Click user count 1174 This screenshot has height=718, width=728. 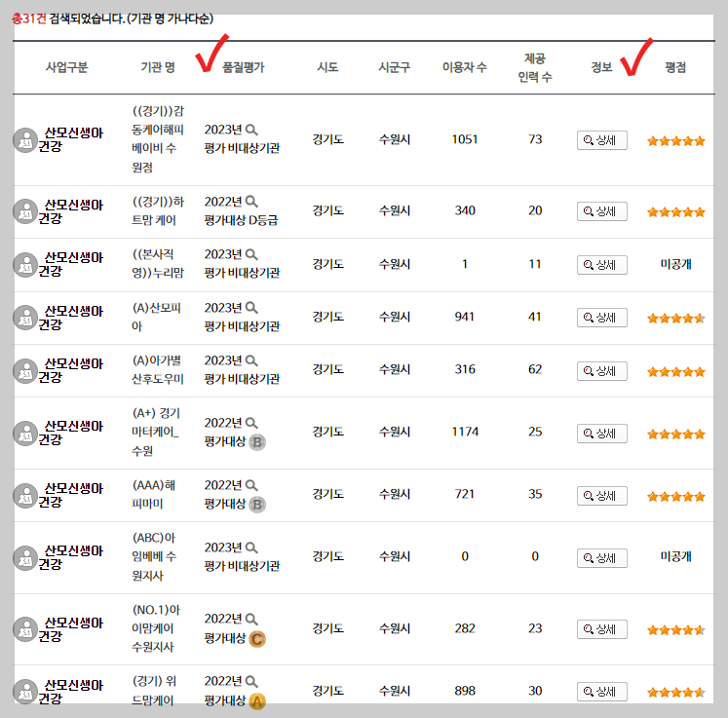pyautogui.click(x=465, y=432)
